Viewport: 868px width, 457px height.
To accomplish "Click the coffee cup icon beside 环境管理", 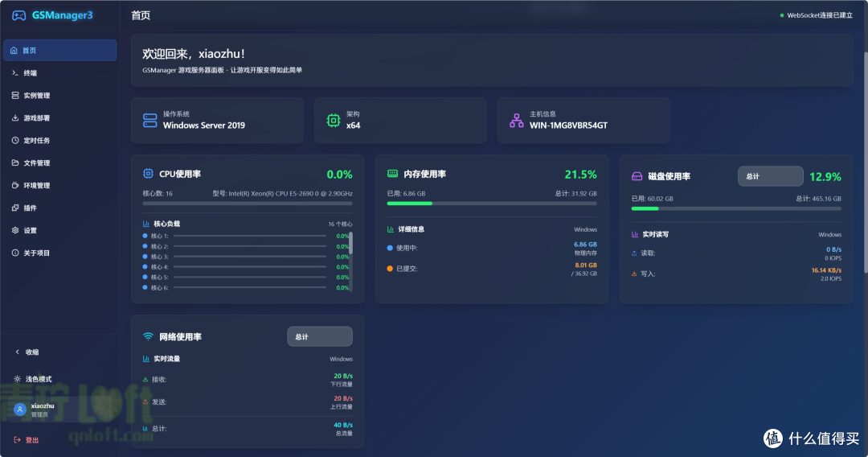I will [15, 186].
